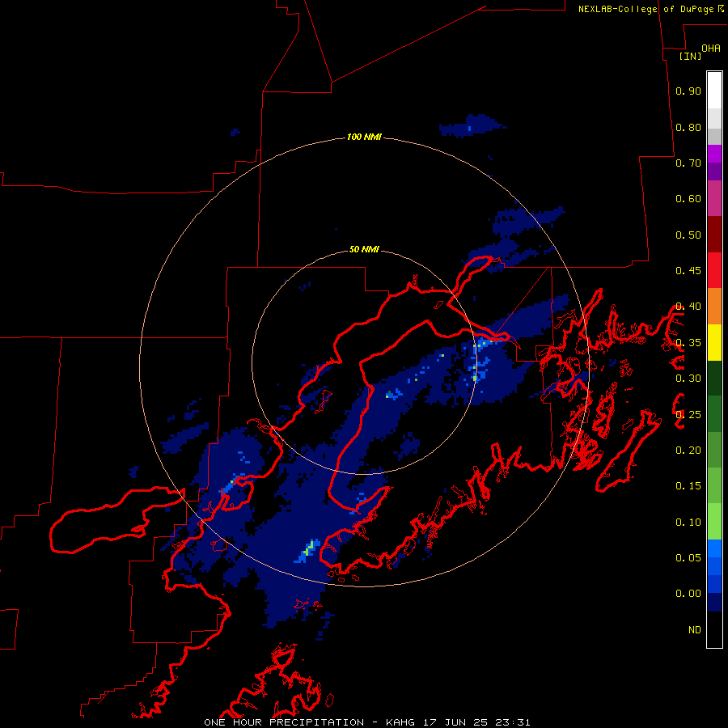The width and height of the screenshot is (728, 728).
Task: Pick the light green swatch beside 0.10
Action: [x=714, y=522]
